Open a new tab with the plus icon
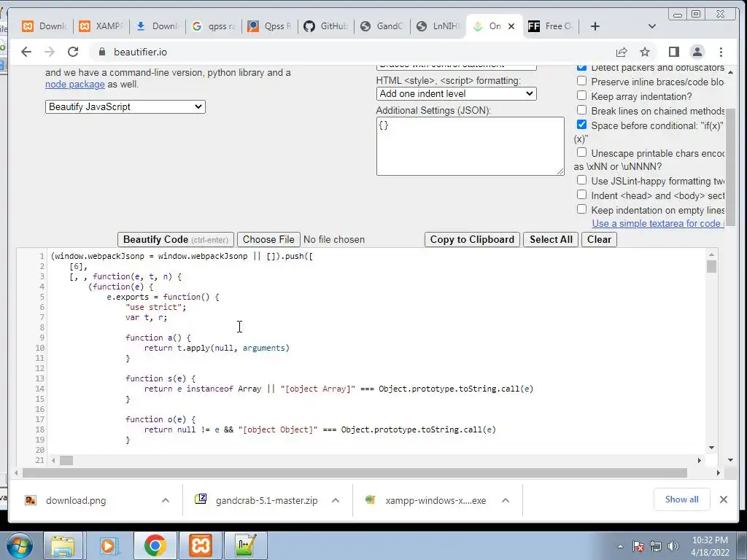 pos(595,26)
